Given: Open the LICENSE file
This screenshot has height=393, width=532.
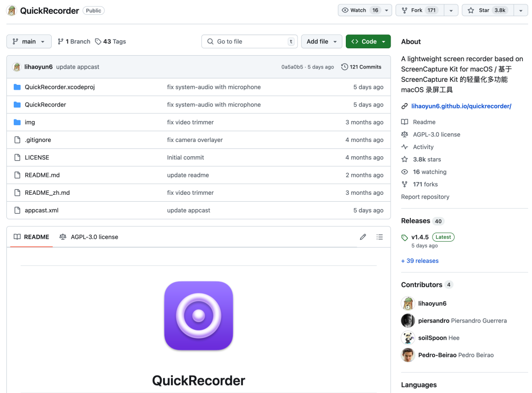Looking at the screenshot, I should [x=37, y=157].
